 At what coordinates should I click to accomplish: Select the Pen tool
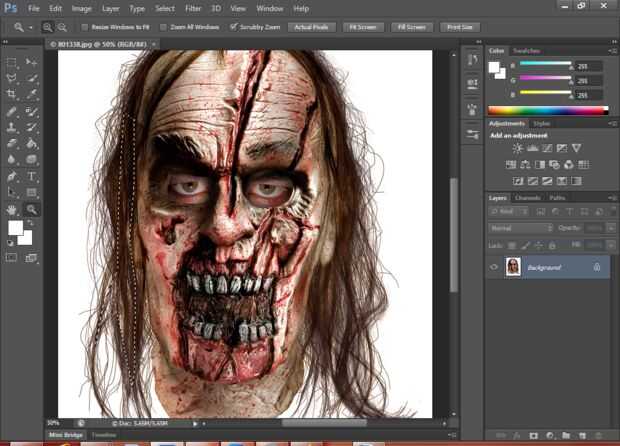coord(12,175)
